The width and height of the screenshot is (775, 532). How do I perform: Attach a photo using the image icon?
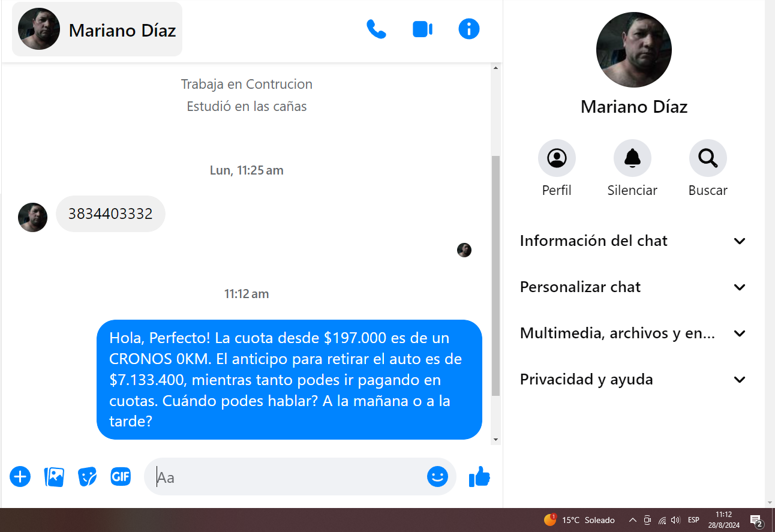coord(54,477)
